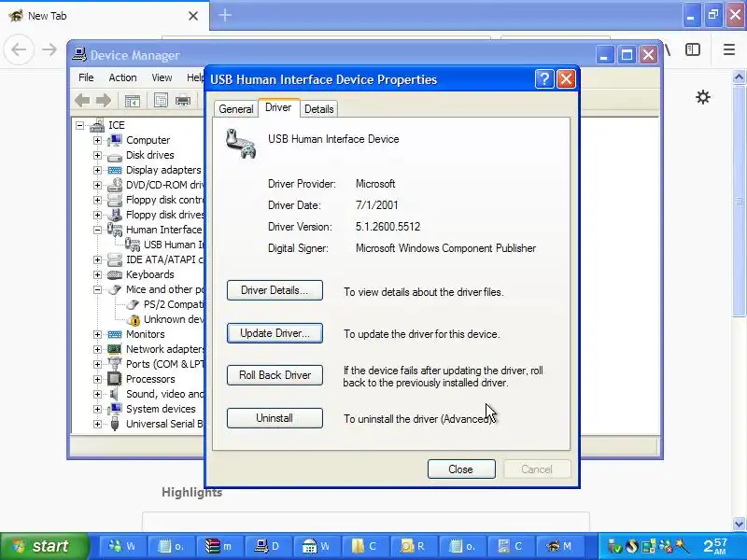Expand the Keyboards node
747x560 pixels.
point(98,274)
